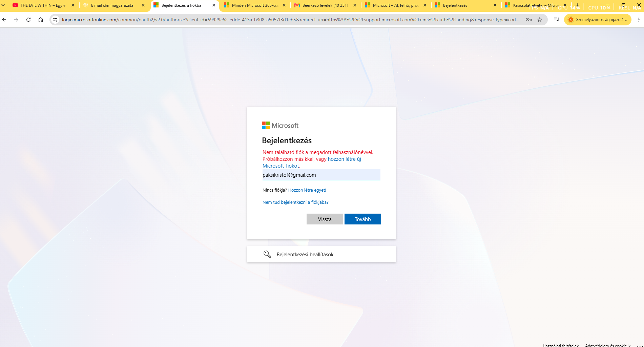
Task: Click the Tovább button
Action: click(363, 219)
